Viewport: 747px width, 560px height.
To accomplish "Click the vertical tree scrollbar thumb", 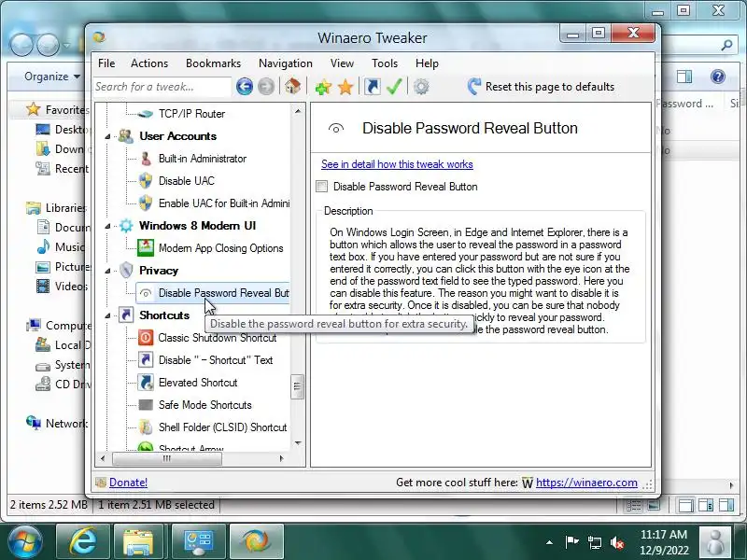I will pyautogui.click(x=297, y=386).
